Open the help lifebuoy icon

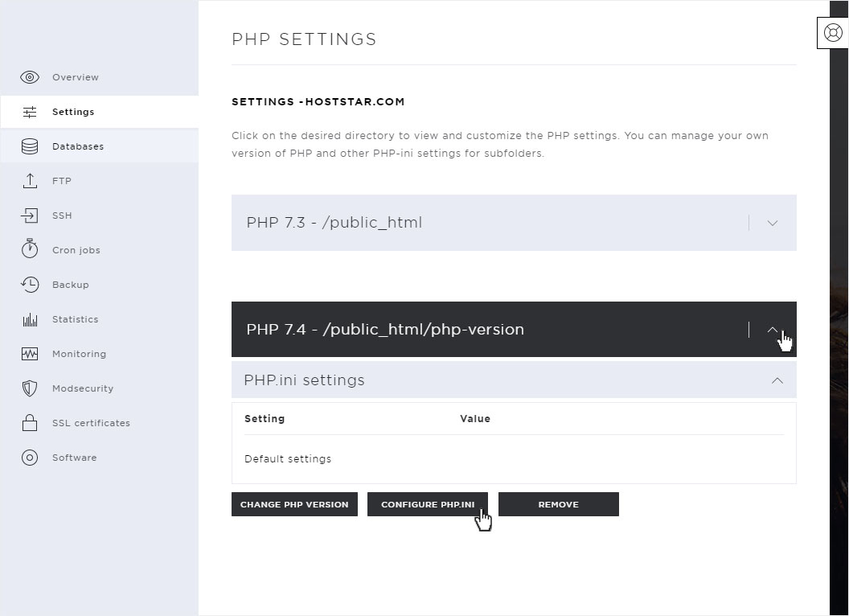point(833,33)
